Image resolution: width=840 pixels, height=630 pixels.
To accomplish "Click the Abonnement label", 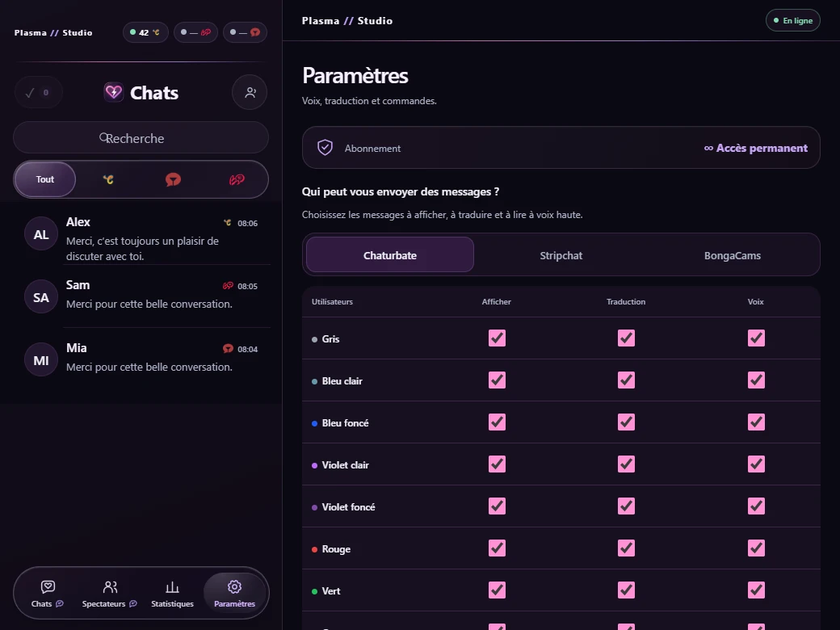I will 372,149.
